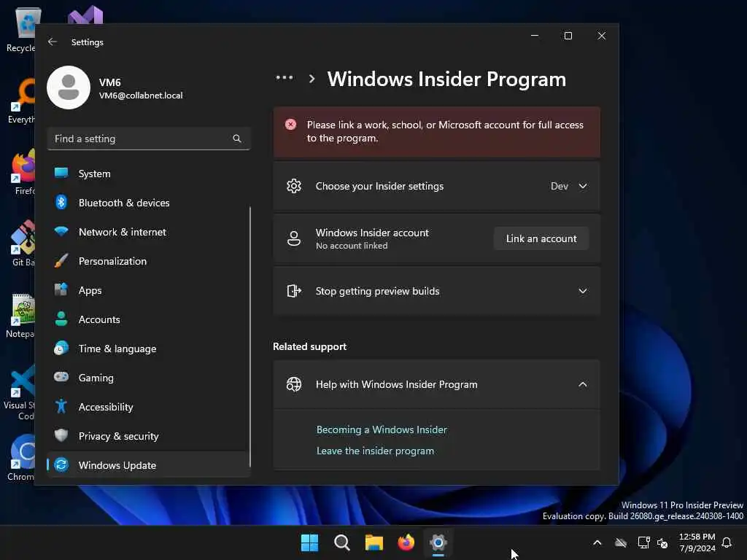Click Link an account button
Screen dimensions: 747x560
(541, 238)
